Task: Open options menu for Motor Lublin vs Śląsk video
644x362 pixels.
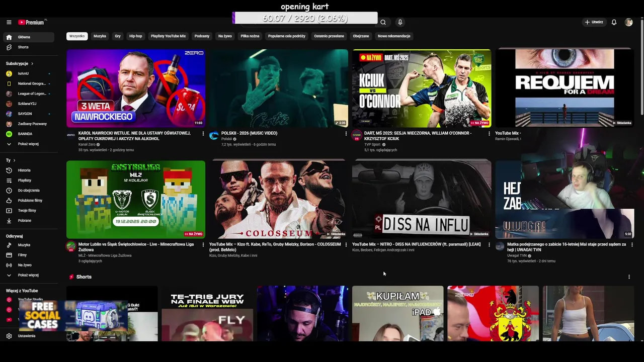Action: (203, 245)
